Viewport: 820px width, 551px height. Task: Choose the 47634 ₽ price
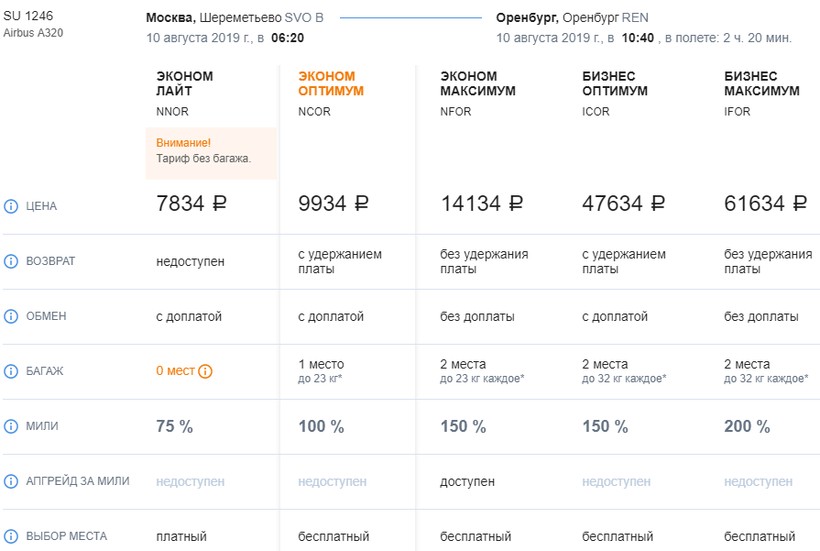624,205
